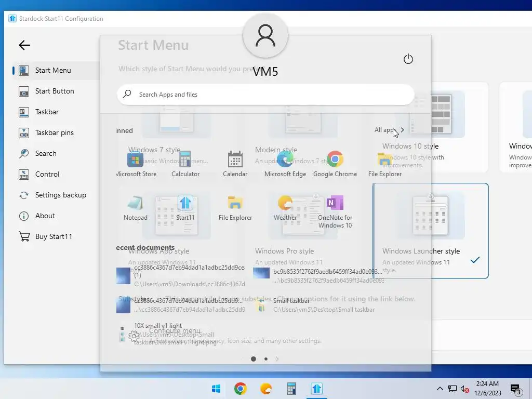Open the Control settings section

pyautogui.click(x=47, y=174)
